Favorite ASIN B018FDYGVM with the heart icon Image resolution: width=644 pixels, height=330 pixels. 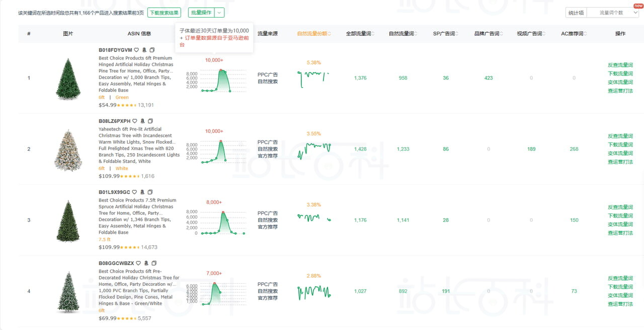[x=136, y=50]
